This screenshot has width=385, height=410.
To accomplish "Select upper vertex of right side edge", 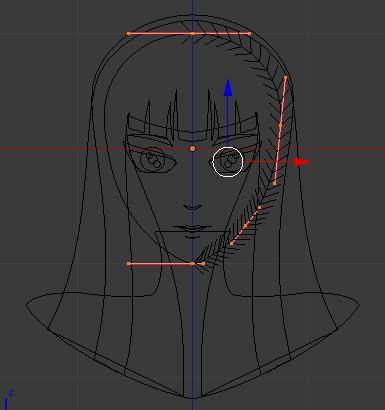I will tap(286, 78).
